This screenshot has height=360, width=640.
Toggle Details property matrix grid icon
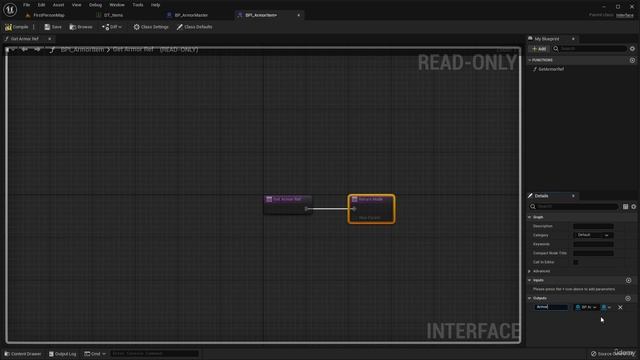click(625, 207)
